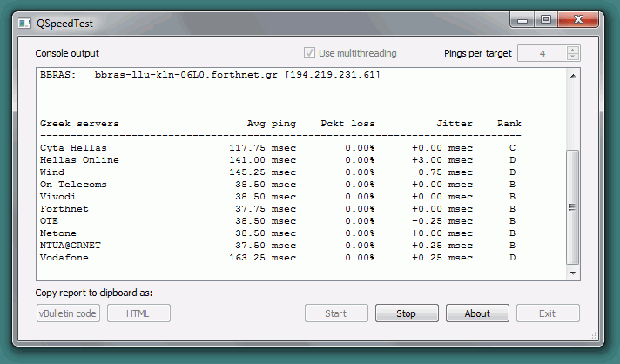This screenshot has width=620, height=364.
Task: Click the Start button
Action: [336, 313]
